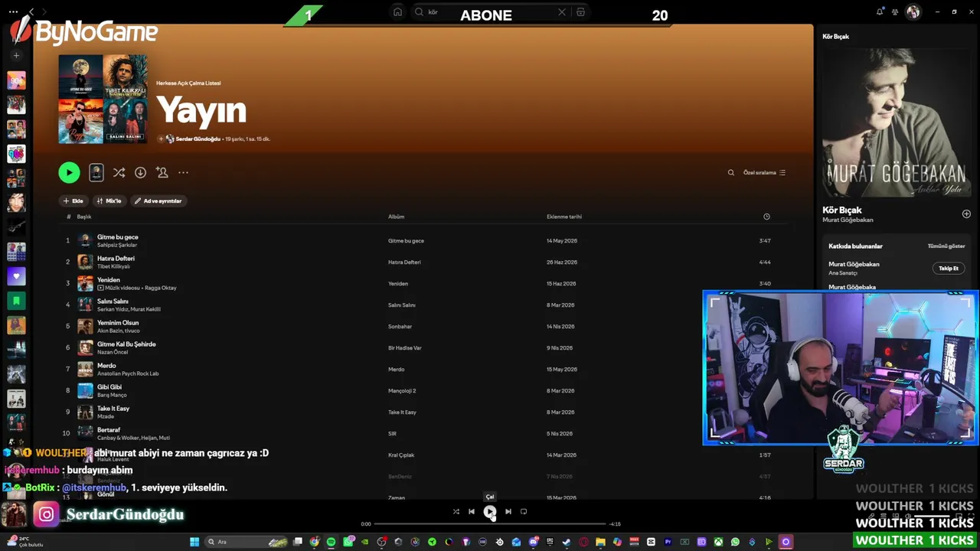This screenshot has width=980, height=551.
Task: Open Ad ve ayrıntılar editor
Action: (x=158, y=201)
